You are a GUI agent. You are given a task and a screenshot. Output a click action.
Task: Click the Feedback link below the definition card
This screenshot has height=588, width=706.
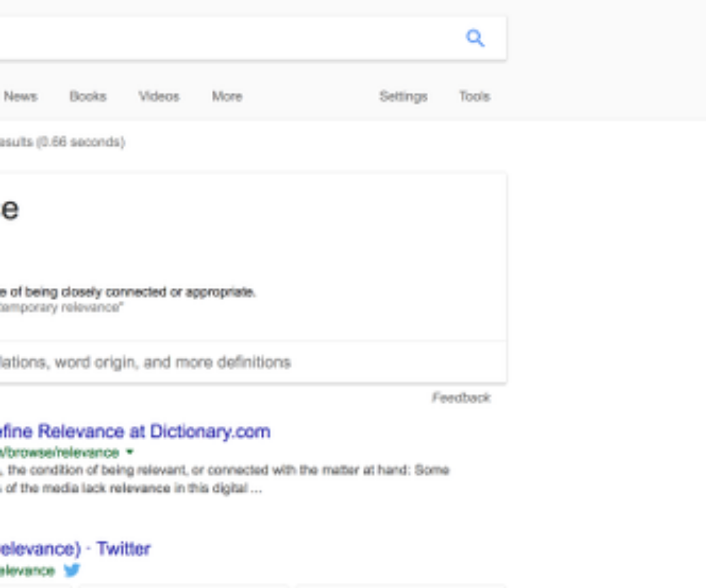tap(461, 398)
